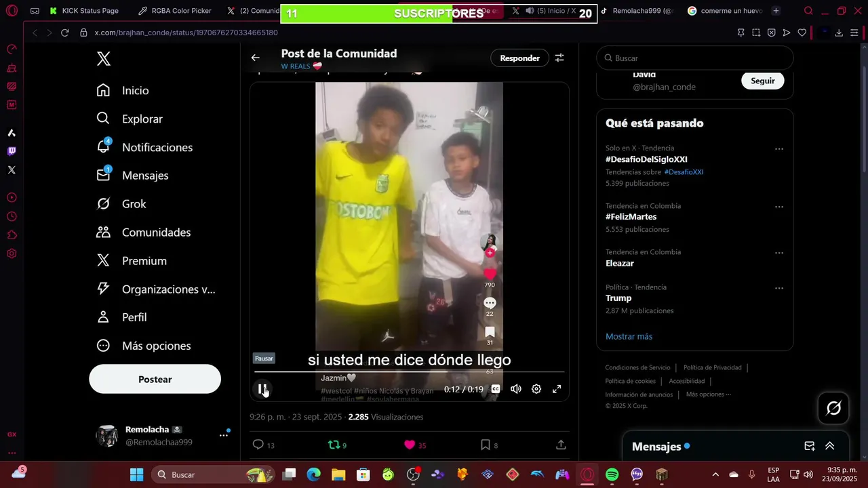Open Windows Start menu

(136, 474)
